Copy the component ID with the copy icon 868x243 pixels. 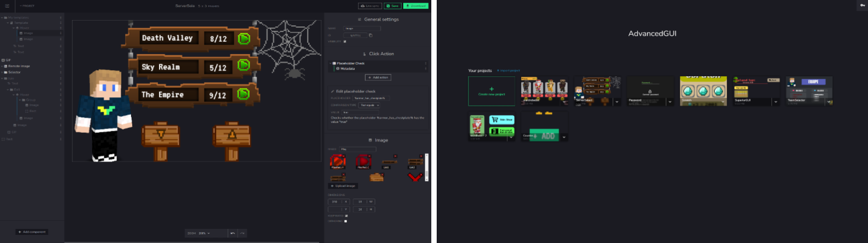tap(370, 36)
